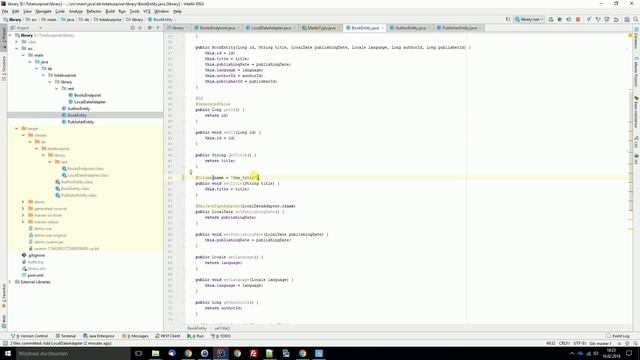Image resolution: width=640 pixels, height=360 pixels.
Task: Open the Run tool window
Action: point(196,336)
